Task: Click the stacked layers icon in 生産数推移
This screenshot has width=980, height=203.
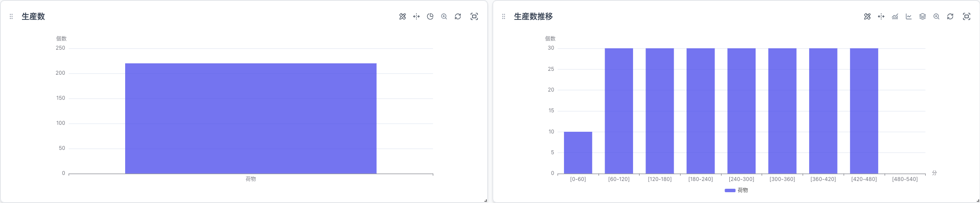Action: [x=922, y=16]
